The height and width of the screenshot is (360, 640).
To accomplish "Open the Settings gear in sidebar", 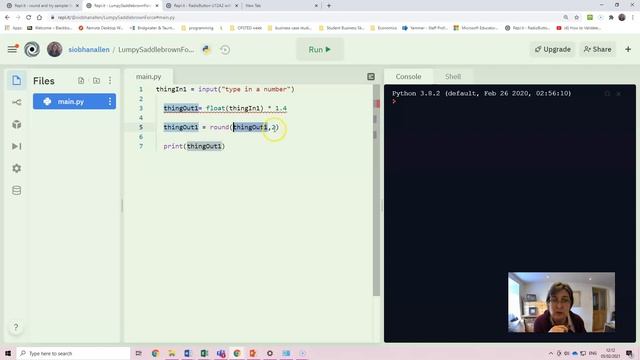I will click(x=16, y=168).
